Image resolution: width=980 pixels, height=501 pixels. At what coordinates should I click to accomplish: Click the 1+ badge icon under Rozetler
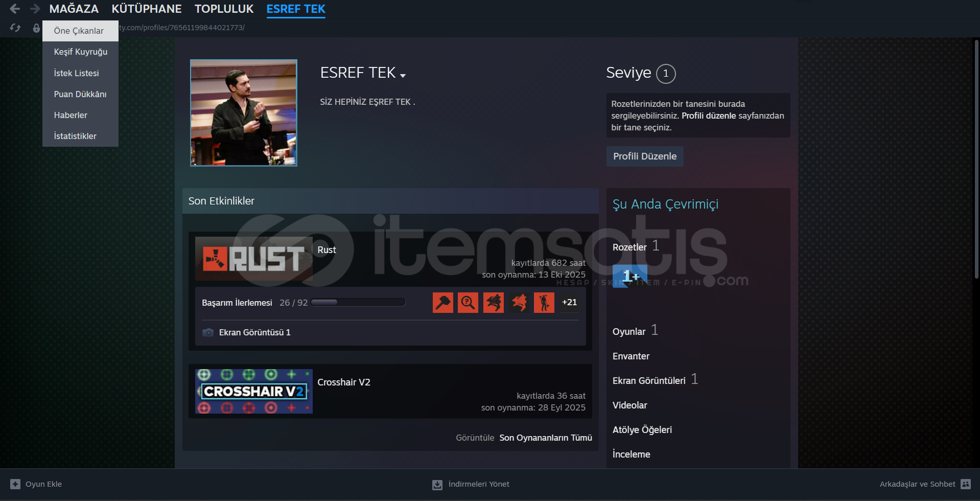[x=630, y=276]
